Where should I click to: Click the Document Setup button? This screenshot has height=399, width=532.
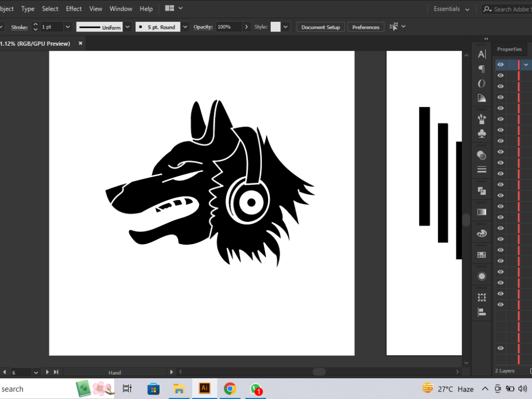coord(320,27)
